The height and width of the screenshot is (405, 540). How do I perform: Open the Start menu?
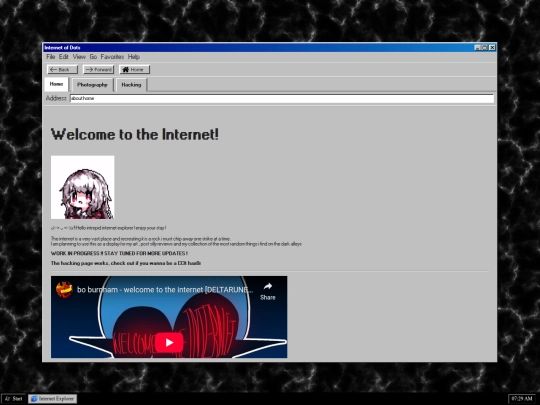[x=14, y=399]
